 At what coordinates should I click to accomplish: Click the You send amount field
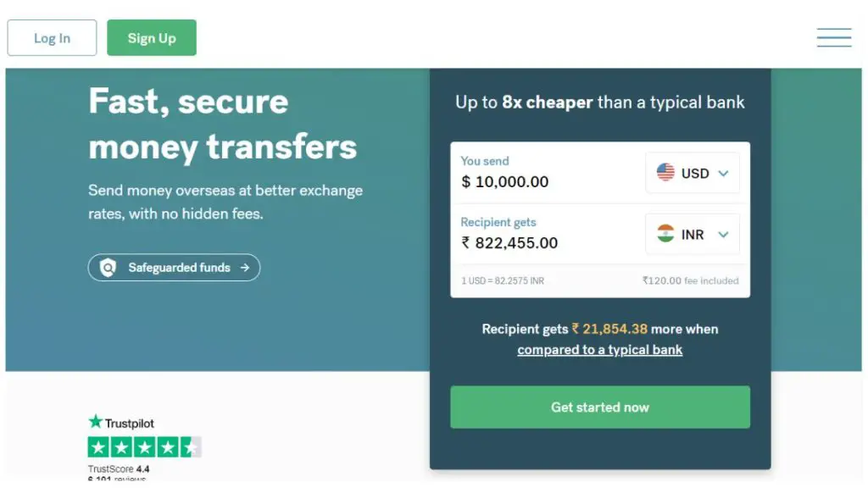coord(548,173)
